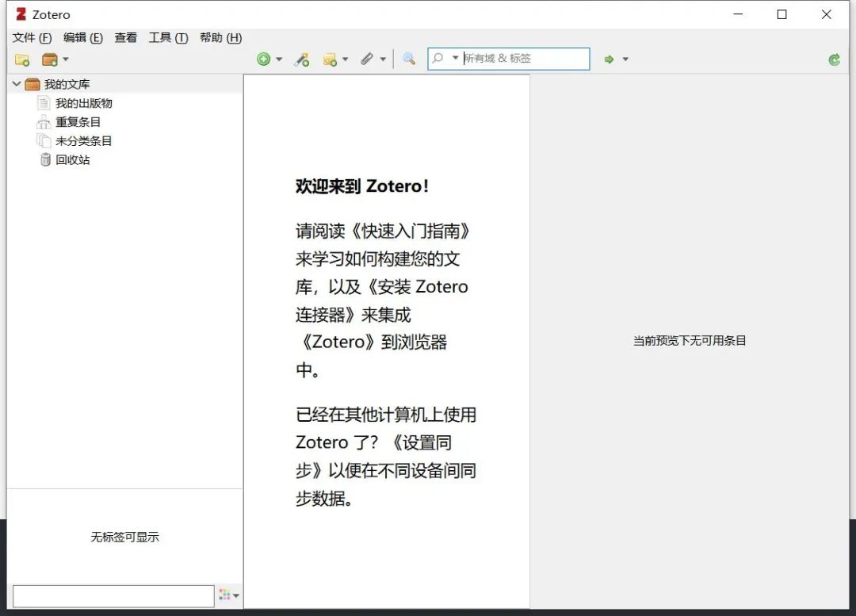Click the green New Item plus icon
Viewport: 856px width, 616px height.
tap(264, 59)
